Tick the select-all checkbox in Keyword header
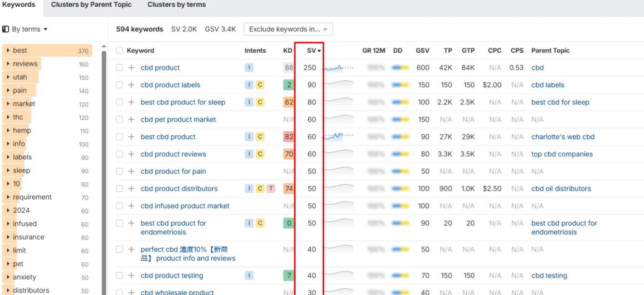The height and width of the screenshot is (295, 644). point(119,50)
